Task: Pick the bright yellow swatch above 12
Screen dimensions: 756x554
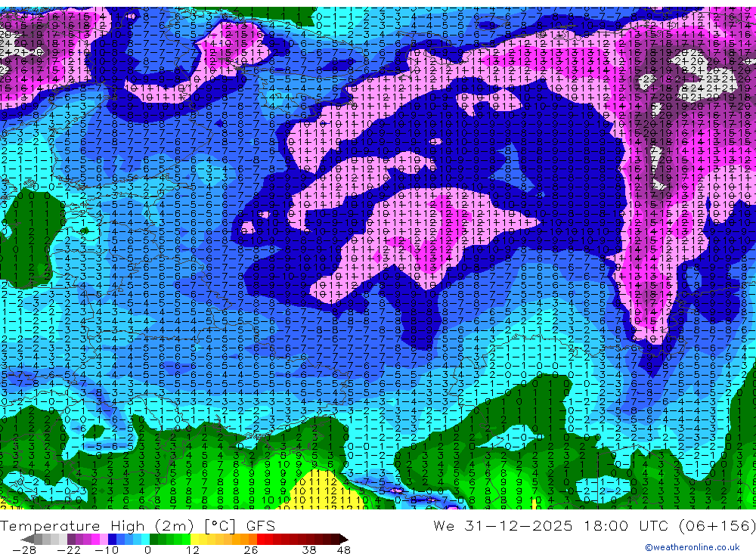Action: [x=195, y=540]
